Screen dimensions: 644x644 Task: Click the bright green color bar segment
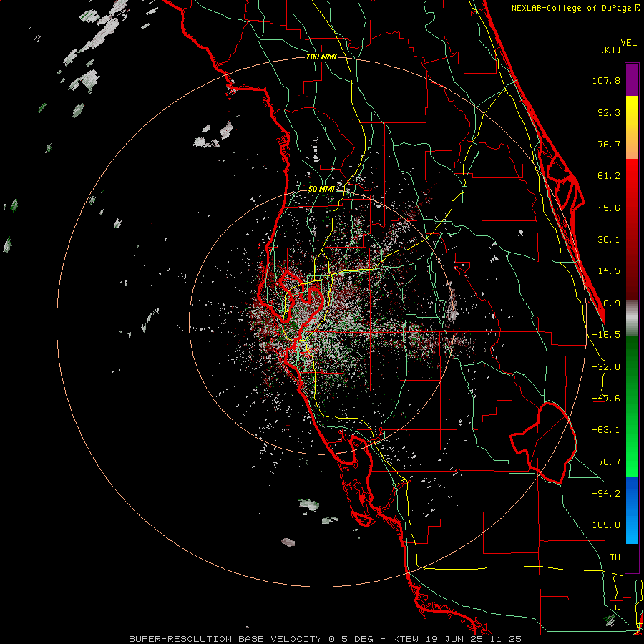point(632,406)
